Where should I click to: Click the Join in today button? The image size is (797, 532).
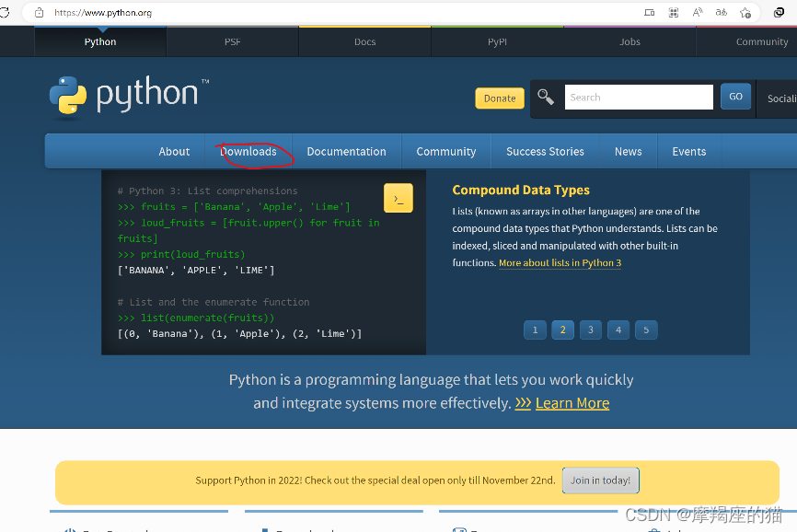coord(600,480)
